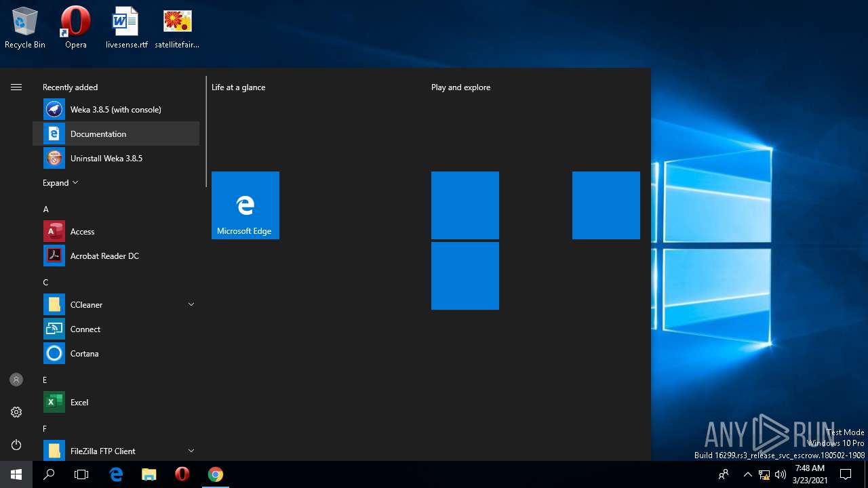The height and width of the screenshot is (488, 868).
Task: Open Weka Documentation entry
Action: pyautogui.click(x=116, y=134)
